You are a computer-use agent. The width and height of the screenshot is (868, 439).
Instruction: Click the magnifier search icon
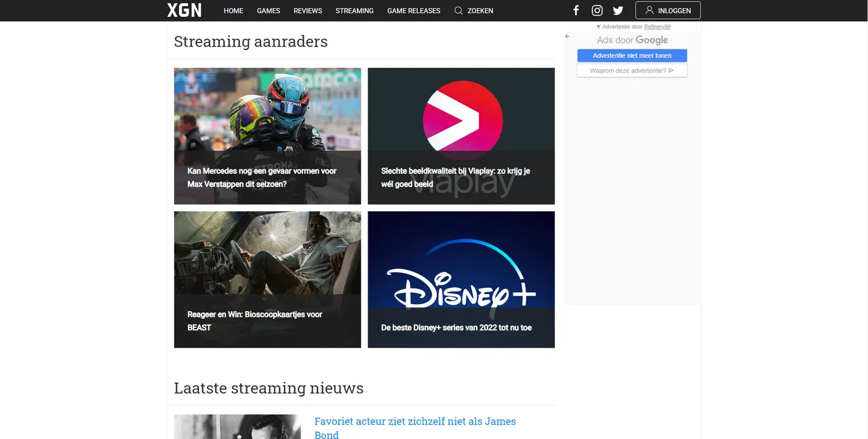click(x=458, y=10)
